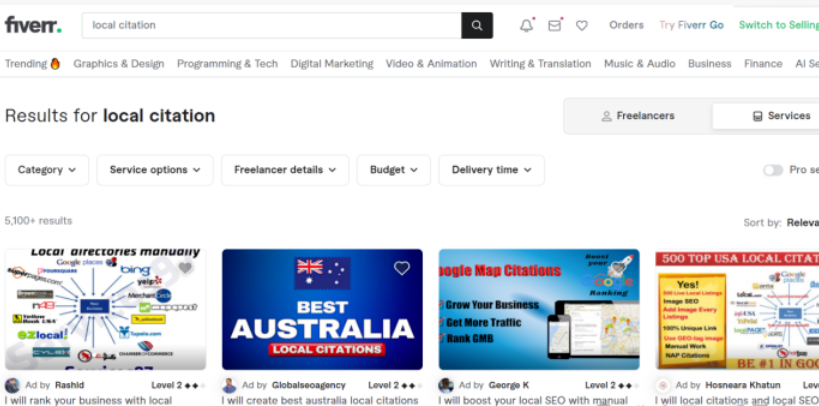Click Globalseoagency's seller avatar
Image resolution: width=819 pixels, height=406 pixels.
[229, 386]
